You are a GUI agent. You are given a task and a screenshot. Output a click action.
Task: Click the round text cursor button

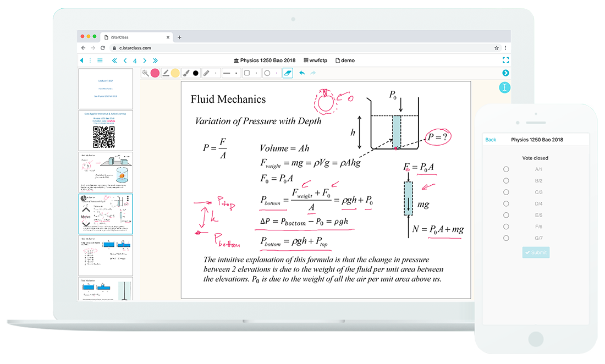[505, 87]
